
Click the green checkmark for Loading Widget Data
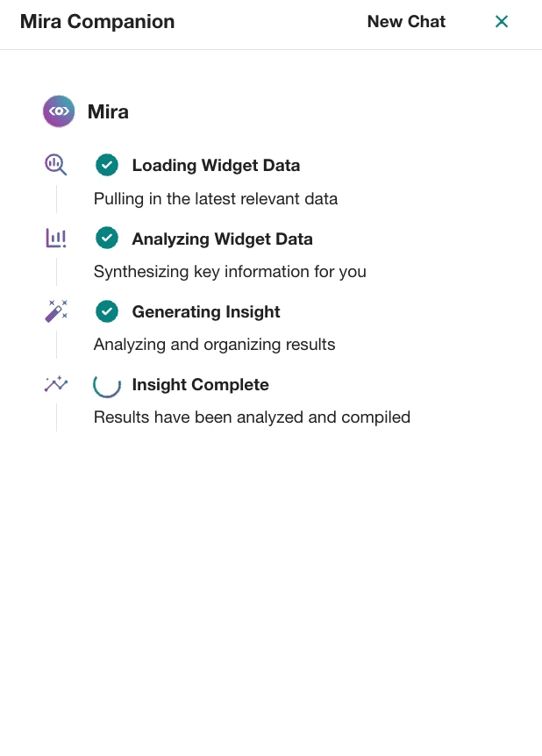coord(107,165)
